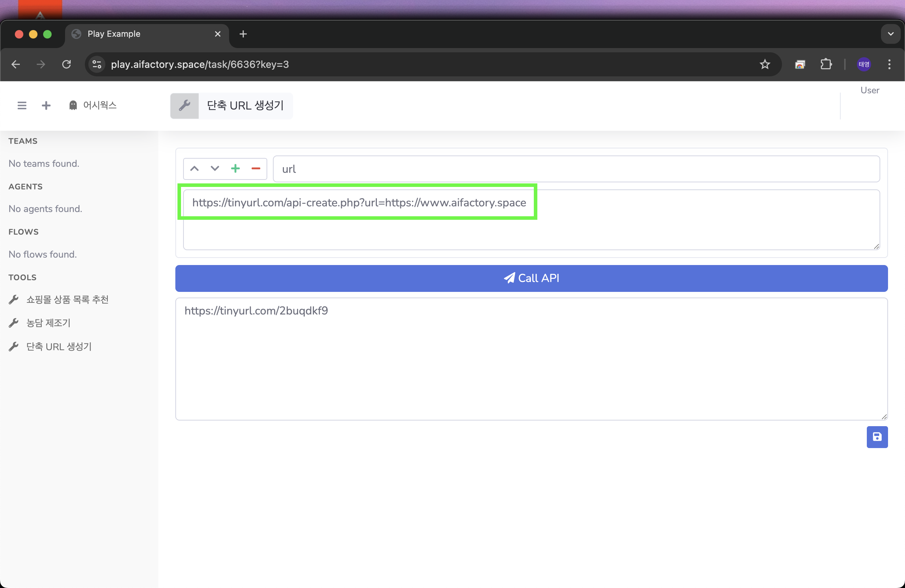This screenshot has height=588, width=905.
Task: Go forward with the browser forward arrow
Action: (x=41, y=64)
